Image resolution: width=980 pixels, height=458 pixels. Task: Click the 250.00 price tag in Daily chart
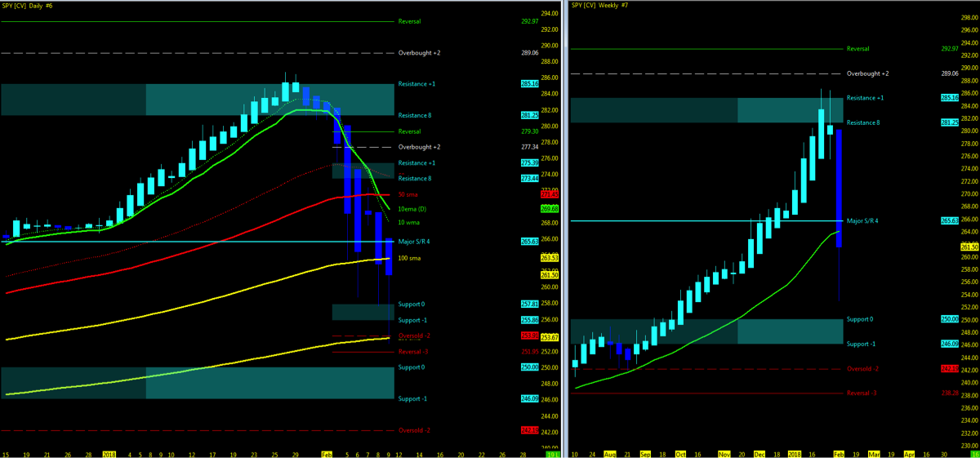click(528, 367)
